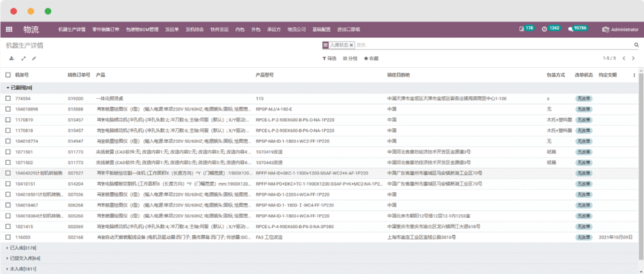The width and height of the screenshot is (644, 274).
Task: Check the row checkbox for 774554
Action: pos(8,98)
